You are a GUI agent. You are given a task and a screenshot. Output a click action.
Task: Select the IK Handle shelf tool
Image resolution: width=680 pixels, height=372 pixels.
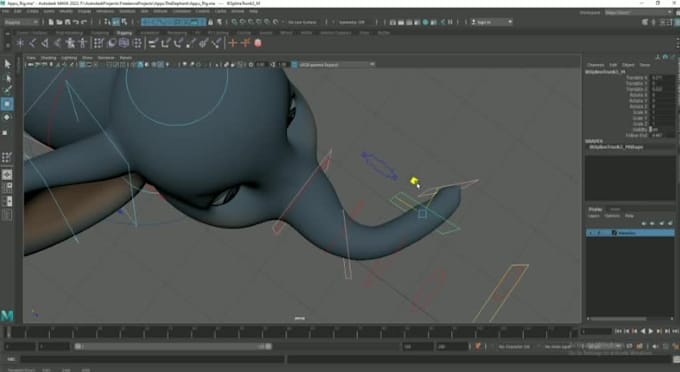click(x=45, y=43)
